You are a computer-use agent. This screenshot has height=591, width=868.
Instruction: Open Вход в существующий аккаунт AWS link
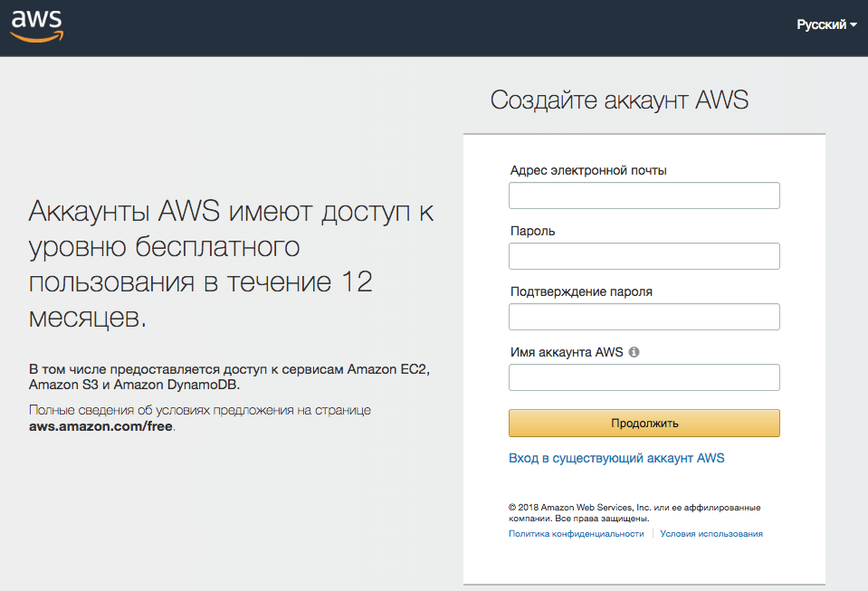(x=616, y=458)
